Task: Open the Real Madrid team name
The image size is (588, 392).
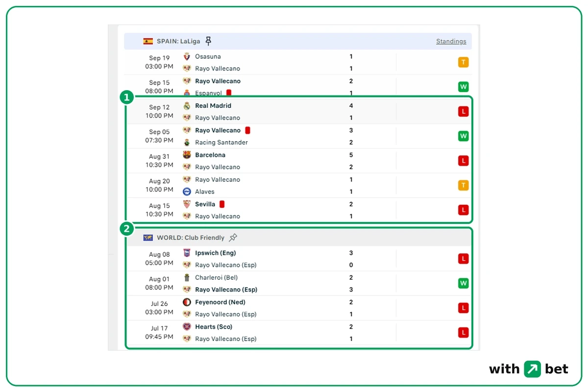Action: [213, 106]
